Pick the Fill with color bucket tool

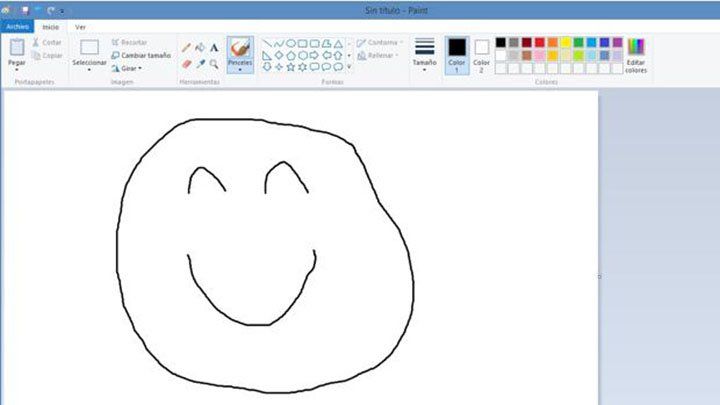click(x=200, y=47)
